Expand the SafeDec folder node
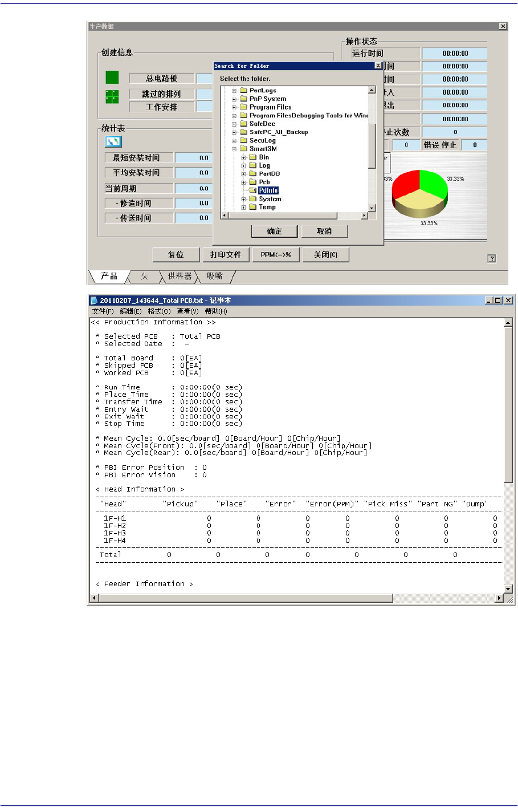This screenshot has height=812, width=518. coord(234,124)
